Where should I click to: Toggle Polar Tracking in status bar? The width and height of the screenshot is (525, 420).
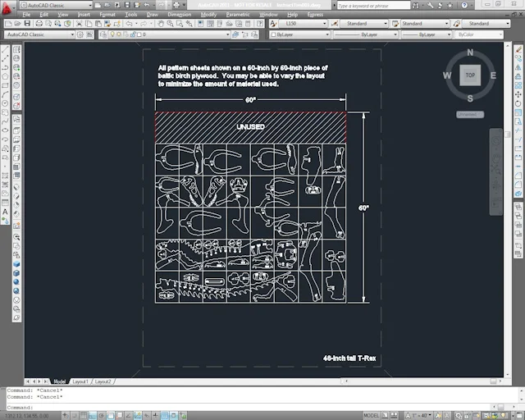pyautogui.click(x=102, y=416)
